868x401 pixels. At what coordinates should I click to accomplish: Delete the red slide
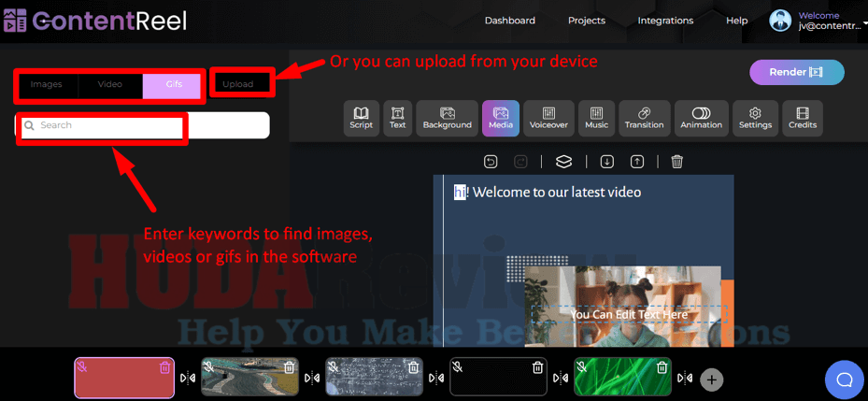tap(164, 367)
